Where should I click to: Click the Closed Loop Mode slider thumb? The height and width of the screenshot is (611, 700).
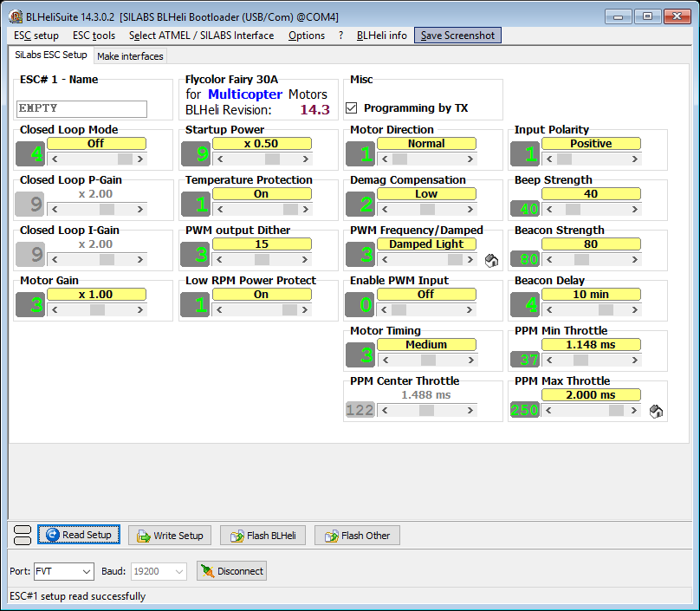125,159
